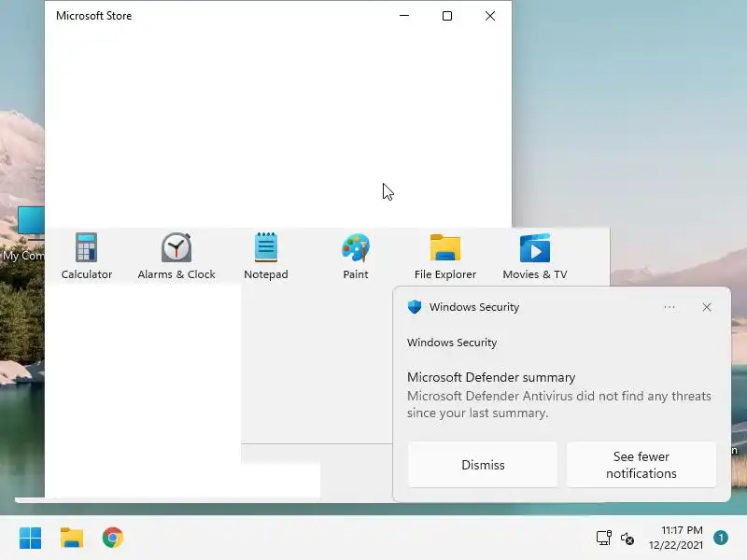747x560 pixels.
Task: Launch Alarms & Clock
Action: tap(176, 256)
